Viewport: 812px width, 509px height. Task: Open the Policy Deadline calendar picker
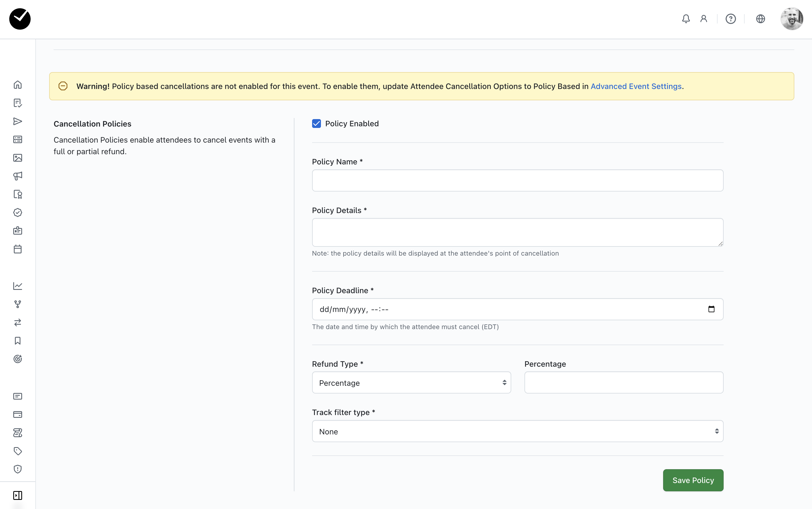[x=711, y=309]
